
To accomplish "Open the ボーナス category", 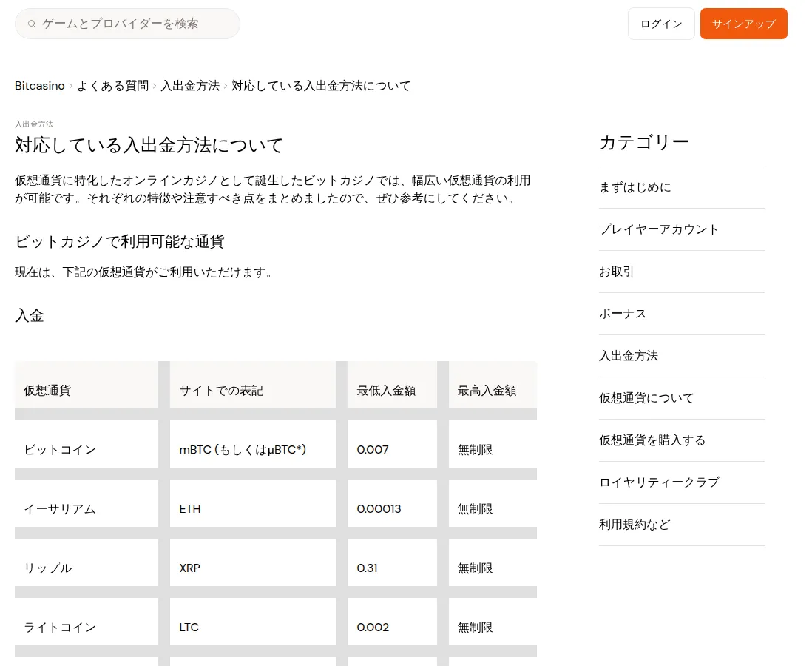I will (x=682, y=314).
